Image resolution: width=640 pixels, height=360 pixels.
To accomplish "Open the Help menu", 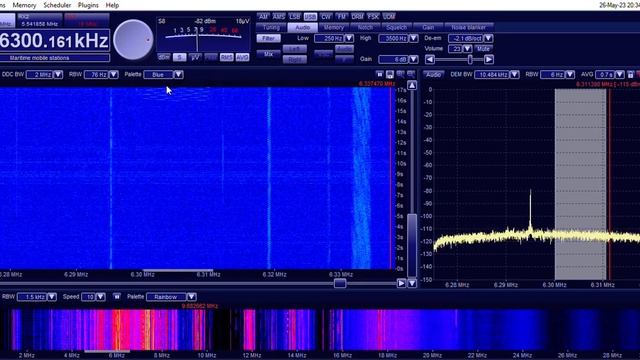I will click(112, 5).
